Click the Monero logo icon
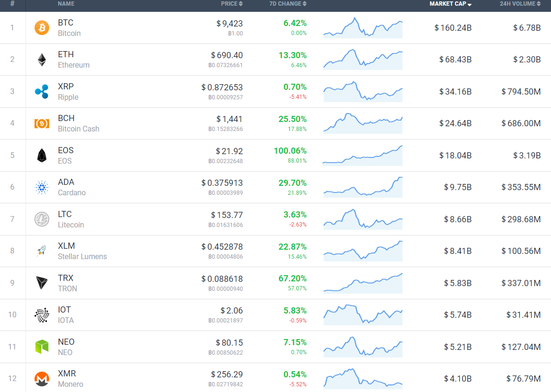 [x=42, y=379]
